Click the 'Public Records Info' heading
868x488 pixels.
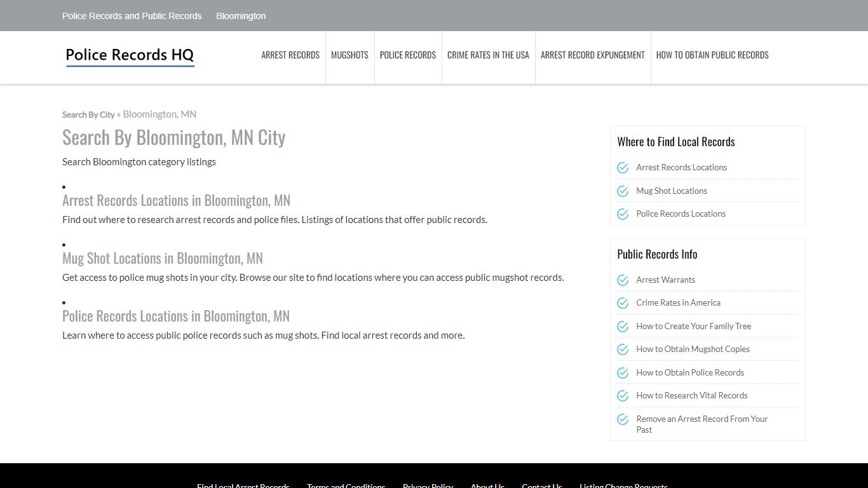657,254
